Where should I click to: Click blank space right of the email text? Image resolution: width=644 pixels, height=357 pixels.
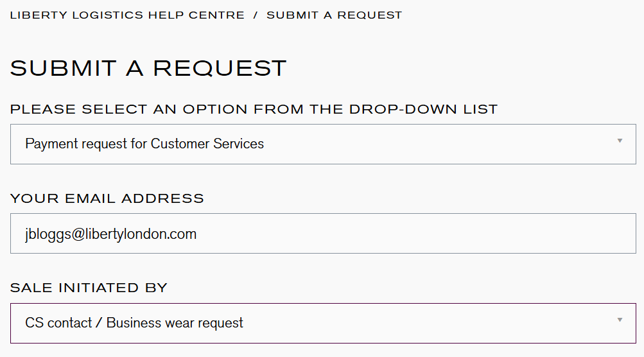[411, 234]
